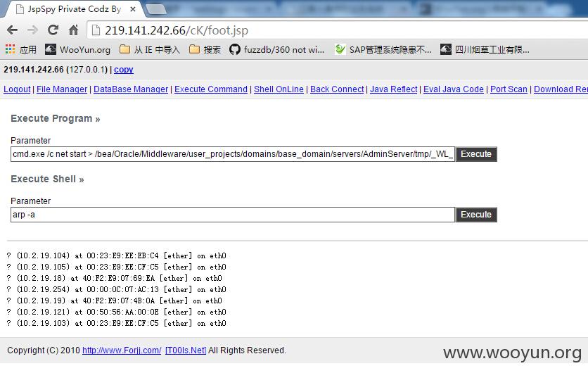The width and height of the screenshot is (588, 373).
Task: Open the 搜索 bookmark folder
Action: [x=205, y=49]
